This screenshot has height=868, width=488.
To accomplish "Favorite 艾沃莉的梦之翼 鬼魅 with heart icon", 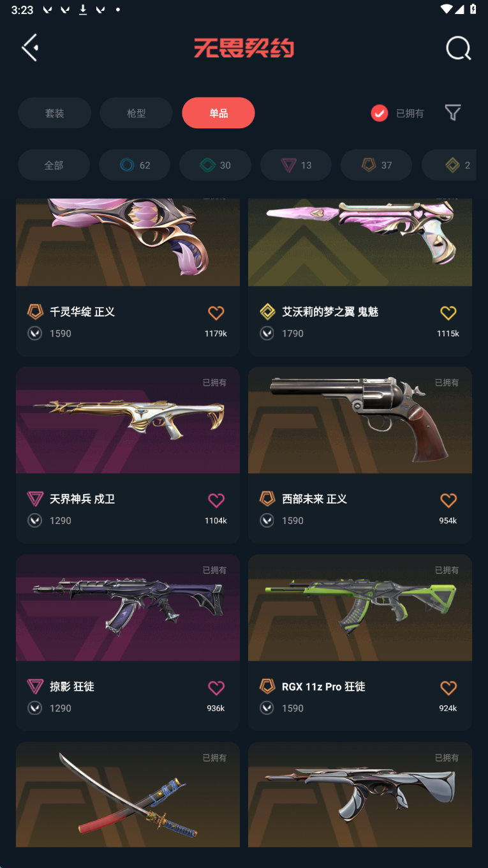I will [x=448, y=313].
